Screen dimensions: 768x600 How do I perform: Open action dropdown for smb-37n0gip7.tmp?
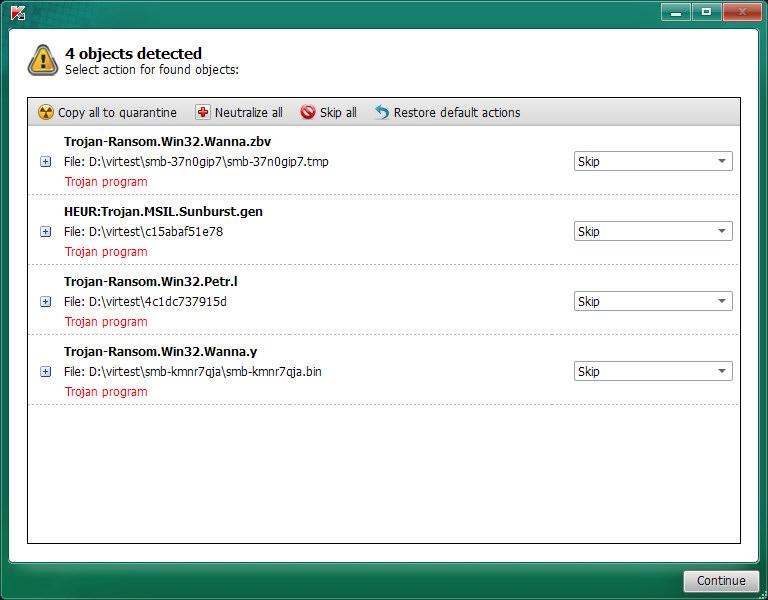653,161
